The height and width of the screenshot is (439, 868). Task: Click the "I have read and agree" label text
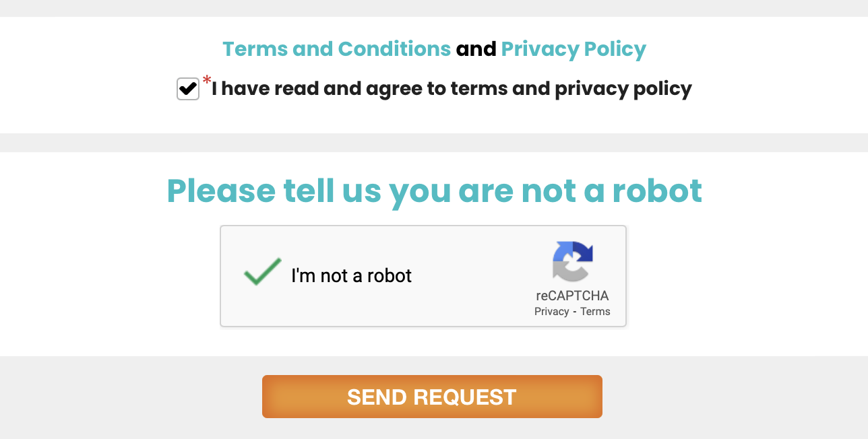click(x=452, y=89)
